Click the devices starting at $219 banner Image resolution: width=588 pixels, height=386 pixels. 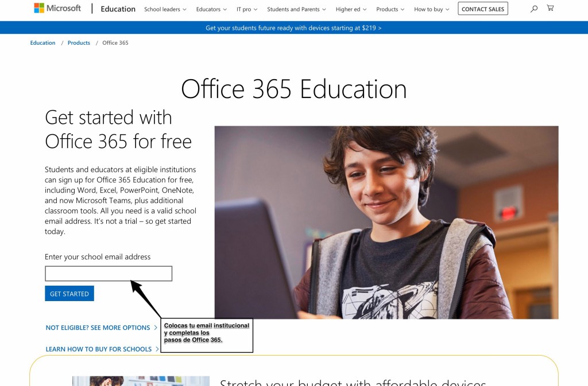[293, 28]
